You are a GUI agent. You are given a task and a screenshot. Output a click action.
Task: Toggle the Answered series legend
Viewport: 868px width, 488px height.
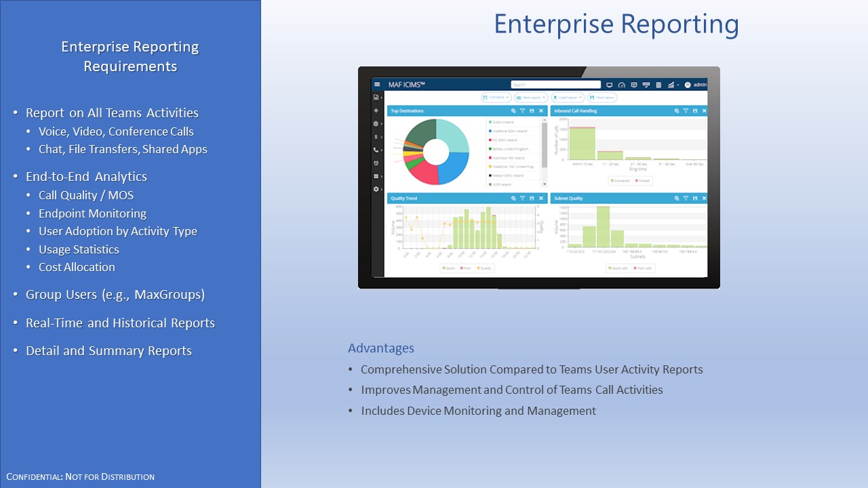click(620, 181)
